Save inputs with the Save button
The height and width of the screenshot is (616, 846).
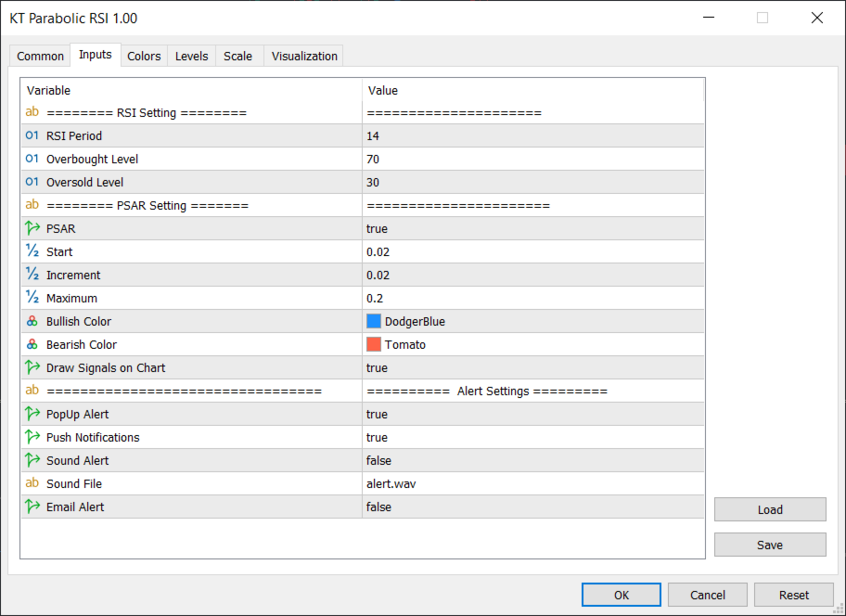(770, 545)
